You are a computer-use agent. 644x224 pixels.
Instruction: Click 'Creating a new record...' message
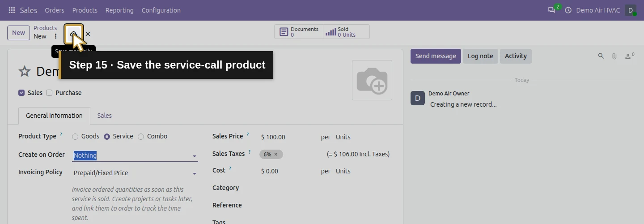coord(463,104)
